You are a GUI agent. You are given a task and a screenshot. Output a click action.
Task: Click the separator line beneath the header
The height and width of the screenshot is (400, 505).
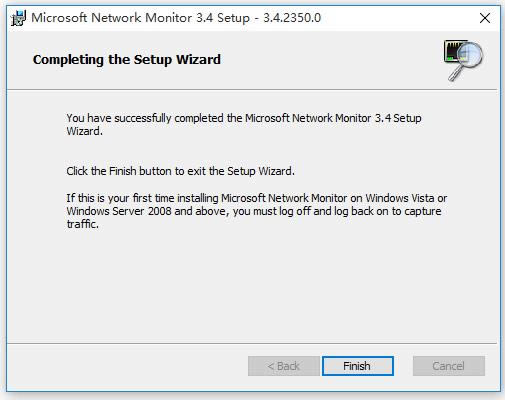[x=252, y=89]
